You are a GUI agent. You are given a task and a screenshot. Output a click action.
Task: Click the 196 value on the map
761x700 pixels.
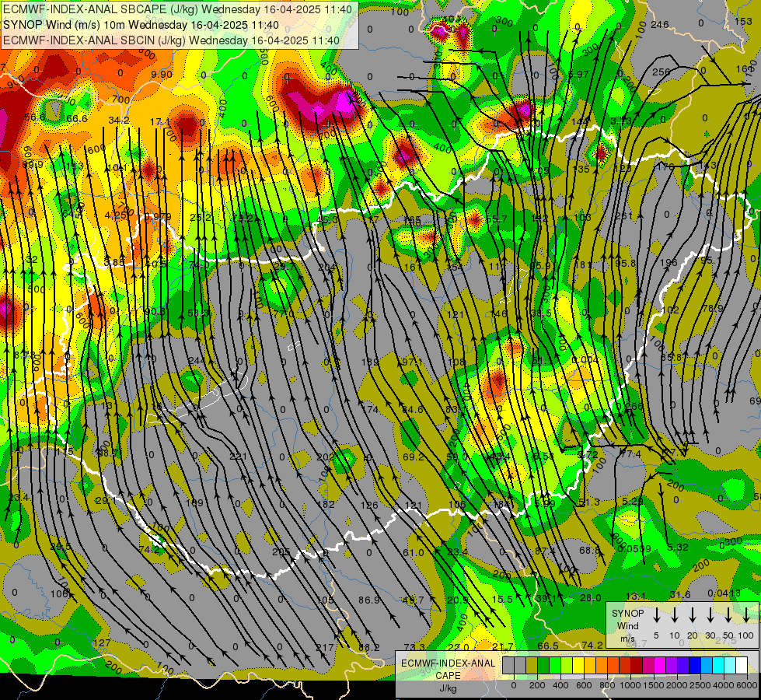tap(668, 263)
